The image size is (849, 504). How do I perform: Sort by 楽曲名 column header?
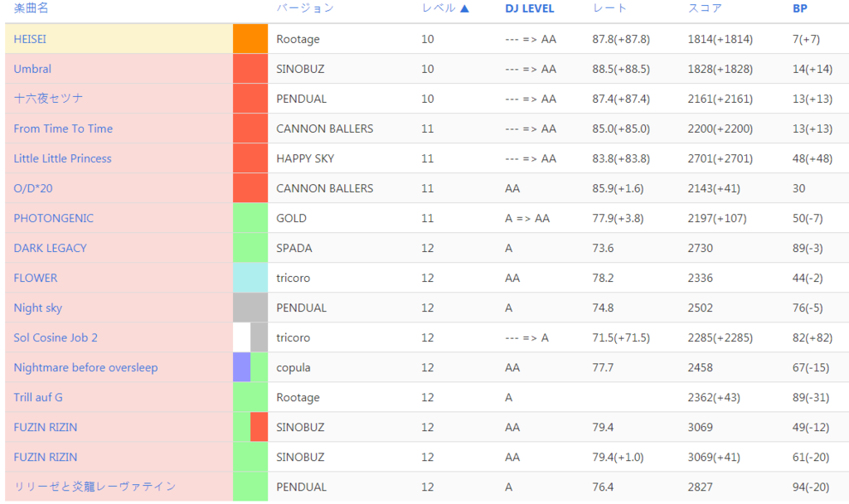(31, 8)
